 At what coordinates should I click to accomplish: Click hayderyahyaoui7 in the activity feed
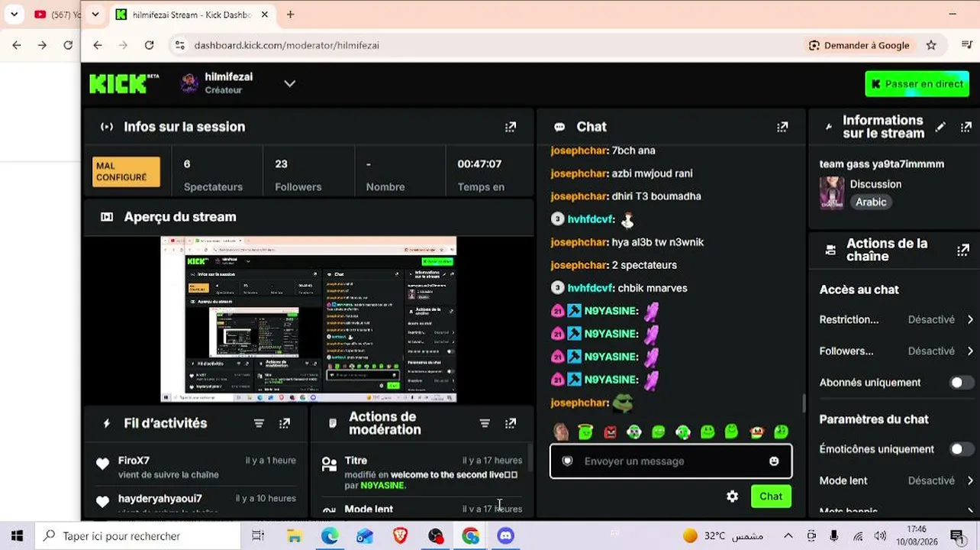160,499
